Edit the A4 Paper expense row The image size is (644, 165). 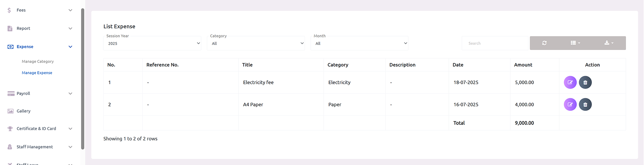pos(570,104)
